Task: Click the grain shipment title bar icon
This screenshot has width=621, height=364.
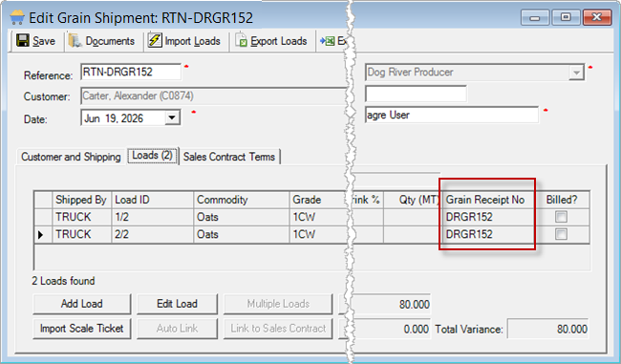Action: pyautogui.click(x=17, y=17)
